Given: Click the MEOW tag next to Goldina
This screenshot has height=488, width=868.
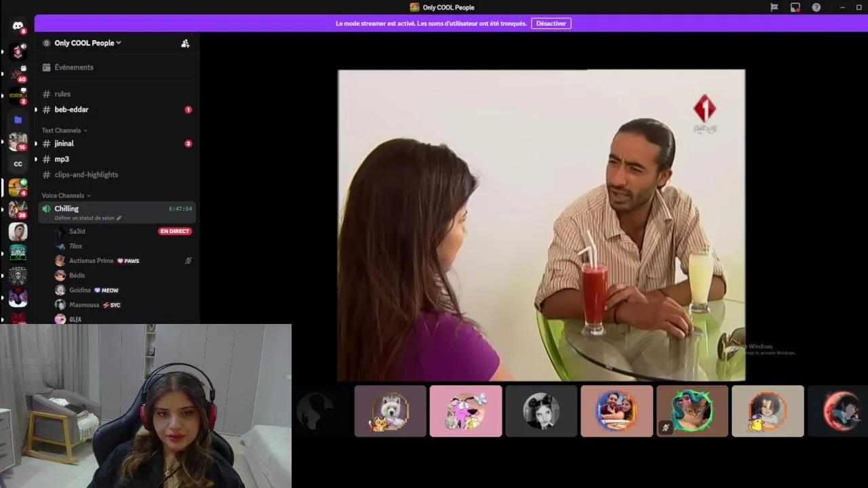Looking at the screenshot, I should click(x=106, y=290).
